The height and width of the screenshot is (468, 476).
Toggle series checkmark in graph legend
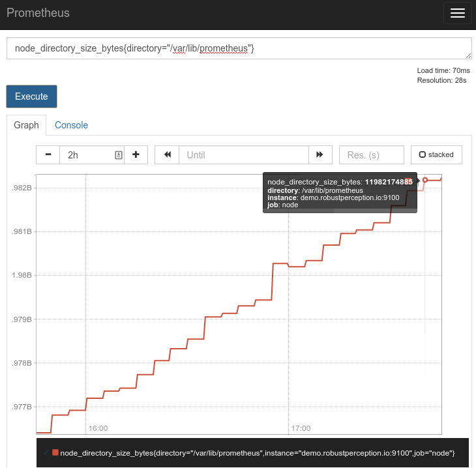point(46,452)
